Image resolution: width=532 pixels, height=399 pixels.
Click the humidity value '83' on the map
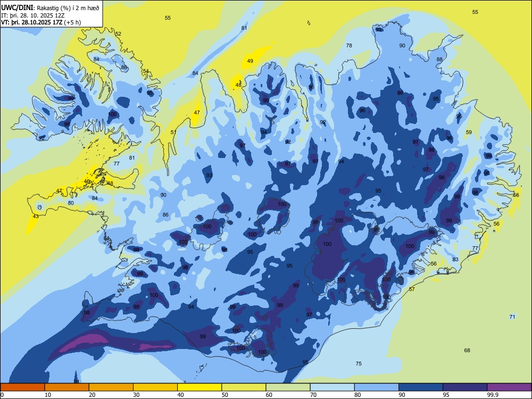point(455,259)
